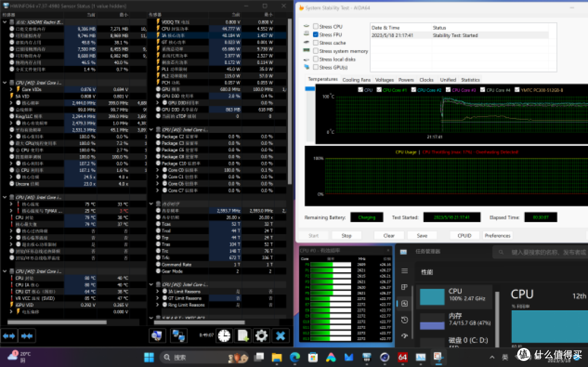The height and width of the screenshot is (367, 588).
Task: Enable Stress CPU checkbox
Action: tap(316, 27)
